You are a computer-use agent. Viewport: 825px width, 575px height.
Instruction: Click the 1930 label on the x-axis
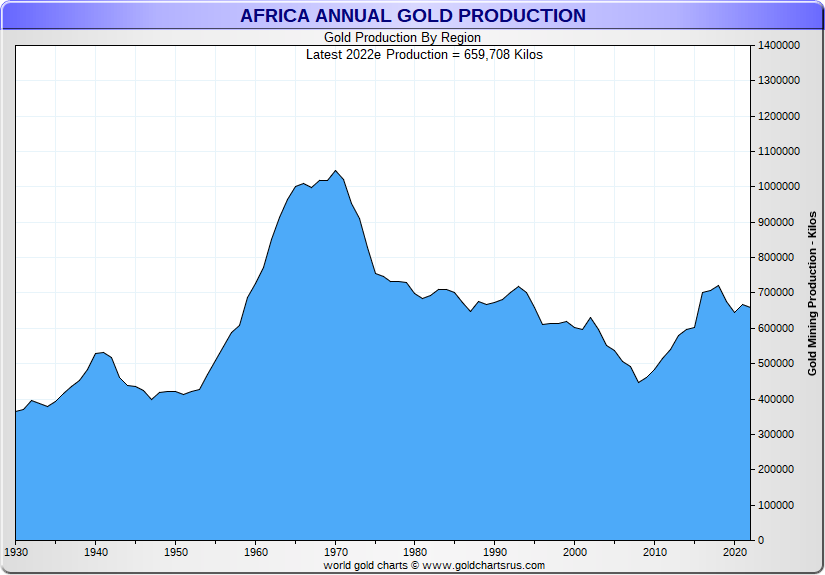pyautogui.click(x=16, y=552)
